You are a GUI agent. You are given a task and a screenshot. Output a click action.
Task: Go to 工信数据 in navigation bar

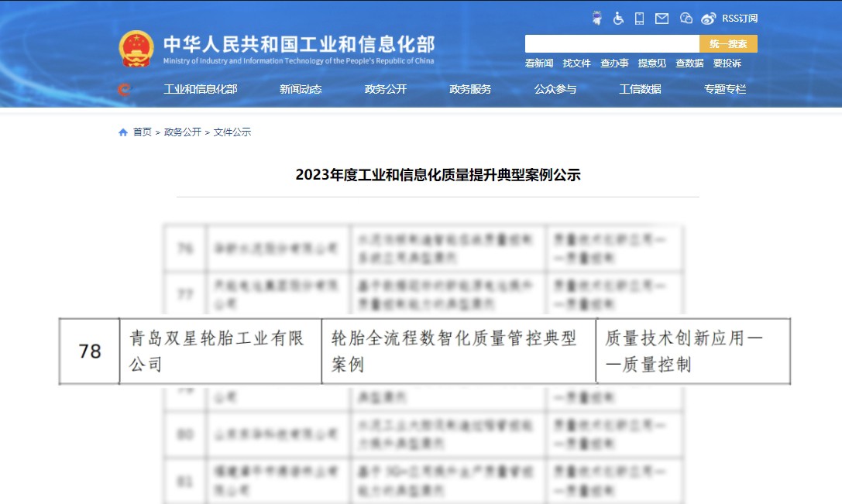(x=640, y=89)
